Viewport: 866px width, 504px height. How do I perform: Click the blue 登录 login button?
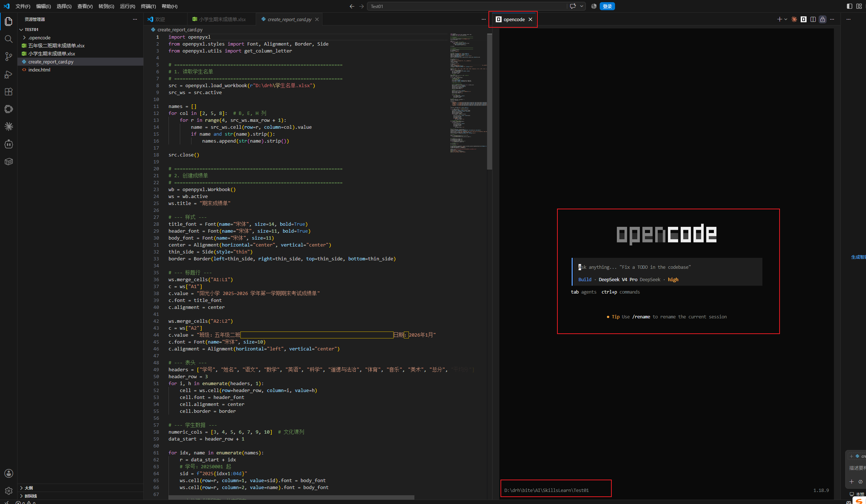click(x=607, y=6)
